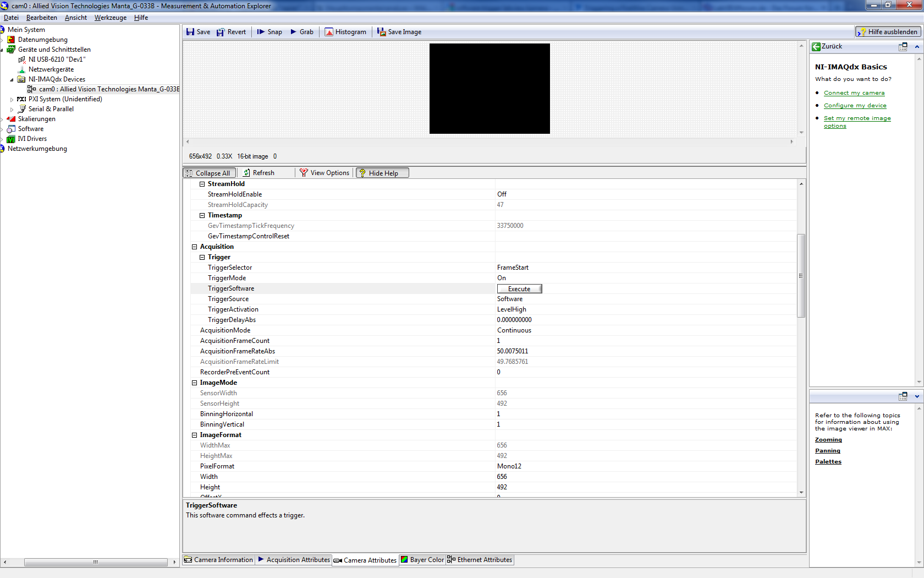Open Set my remote image options link
Viewport: 924px width, 578px height.
[x=857, y=122]
